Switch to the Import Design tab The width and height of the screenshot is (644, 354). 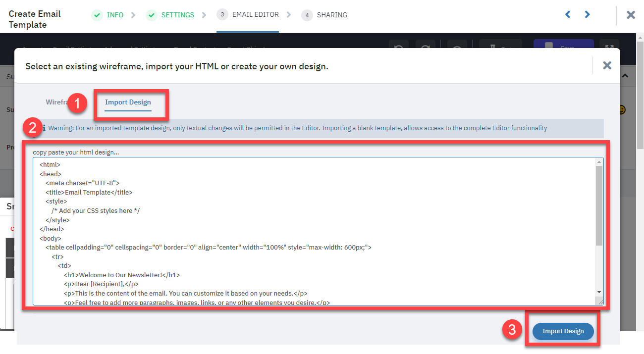[x=128, y=102]
